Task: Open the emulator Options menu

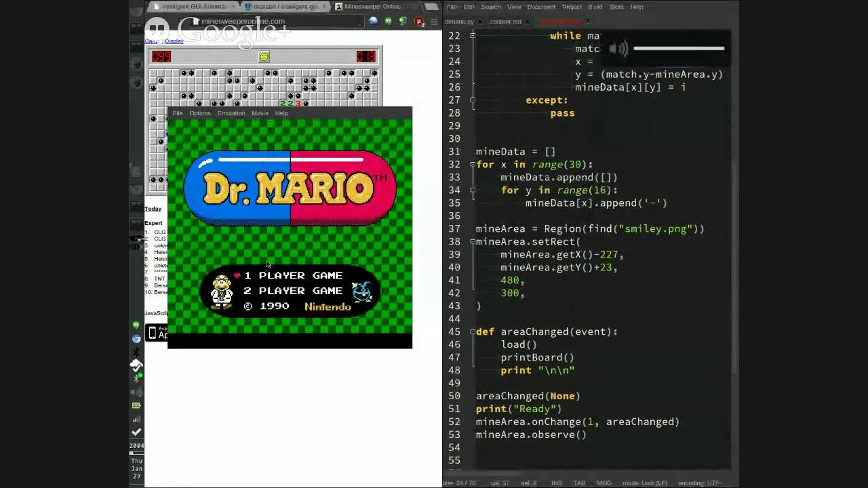Action: [x=200, y=113]
